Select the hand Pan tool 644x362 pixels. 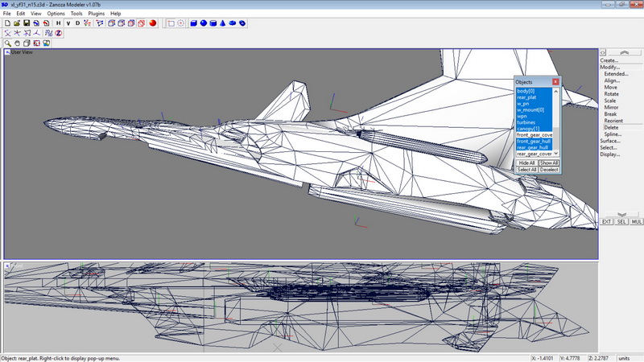(x=17, y=43)
